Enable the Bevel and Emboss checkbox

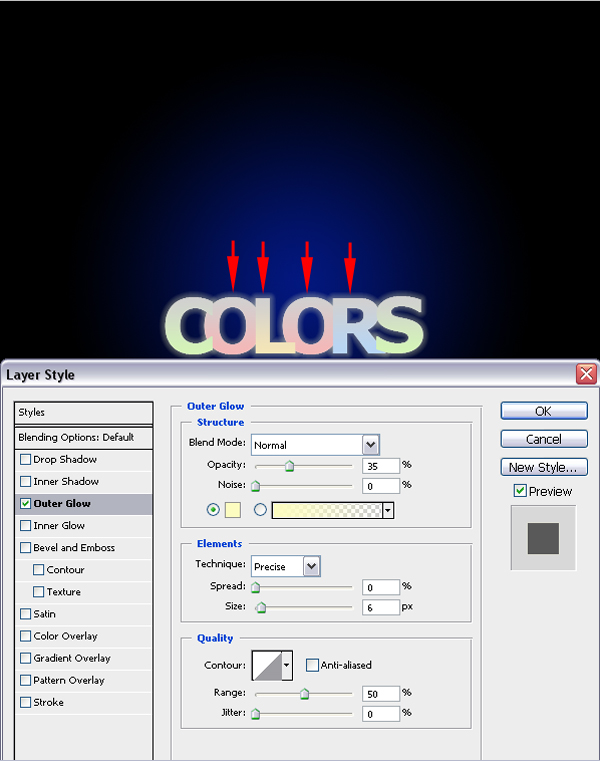[25, 548]
